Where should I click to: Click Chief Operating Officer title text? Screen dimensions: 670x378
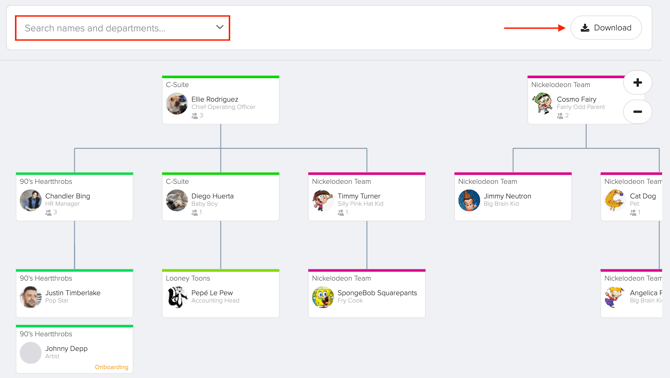tap(223, 107)
